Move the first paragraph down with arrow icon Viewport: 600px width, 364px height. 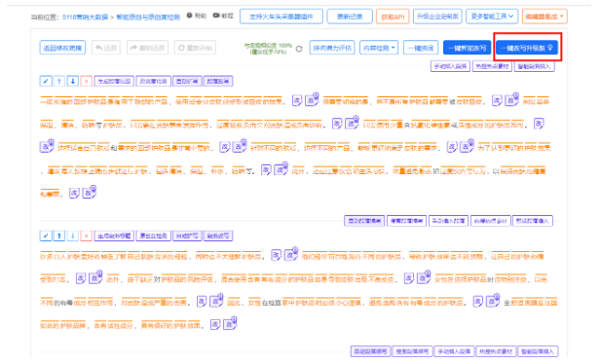coord(73,81)
